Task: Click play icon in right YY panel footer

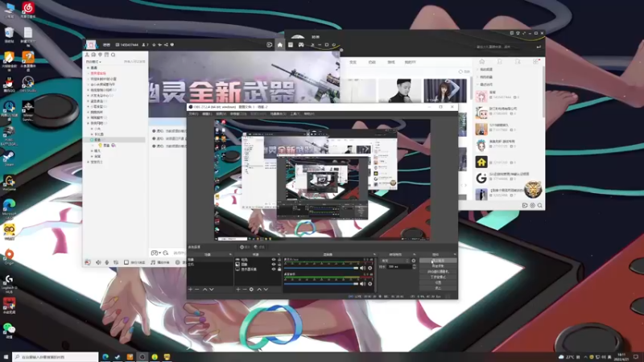Action: point(525,205)
